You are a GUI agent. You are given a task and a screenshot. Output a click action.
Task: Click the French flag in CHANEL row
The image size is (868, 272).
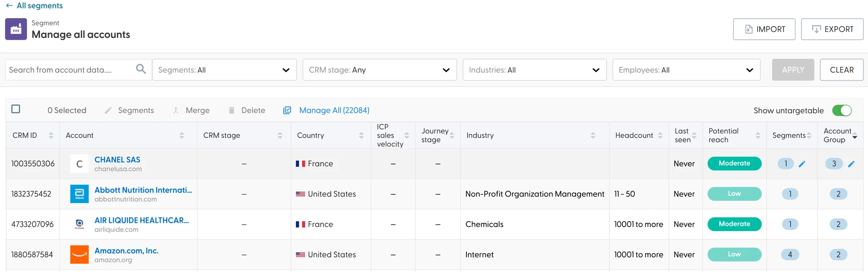click(301, 164)
